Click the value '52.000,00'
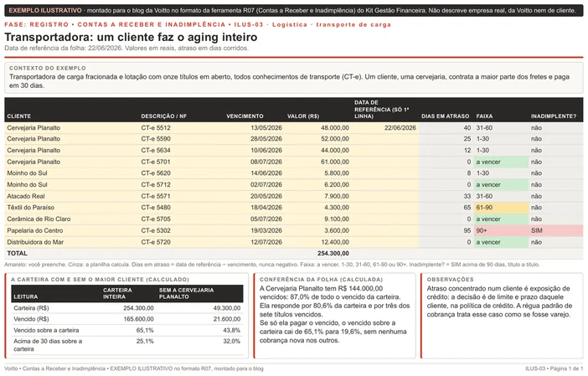 [x=335, y=139]
